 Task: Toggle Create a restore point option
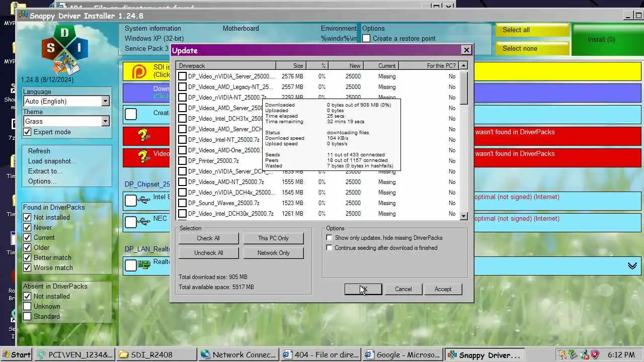366,38
